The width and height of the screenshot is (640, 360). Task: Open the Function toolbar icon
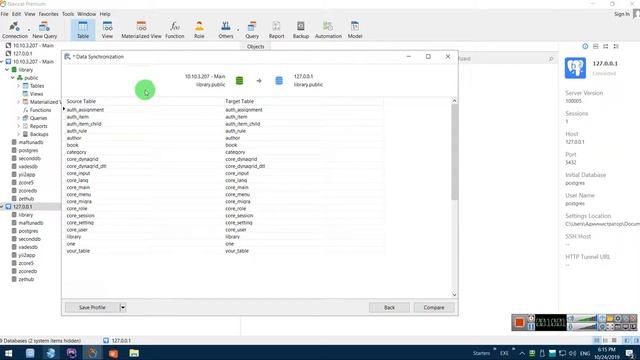point(175,30)
